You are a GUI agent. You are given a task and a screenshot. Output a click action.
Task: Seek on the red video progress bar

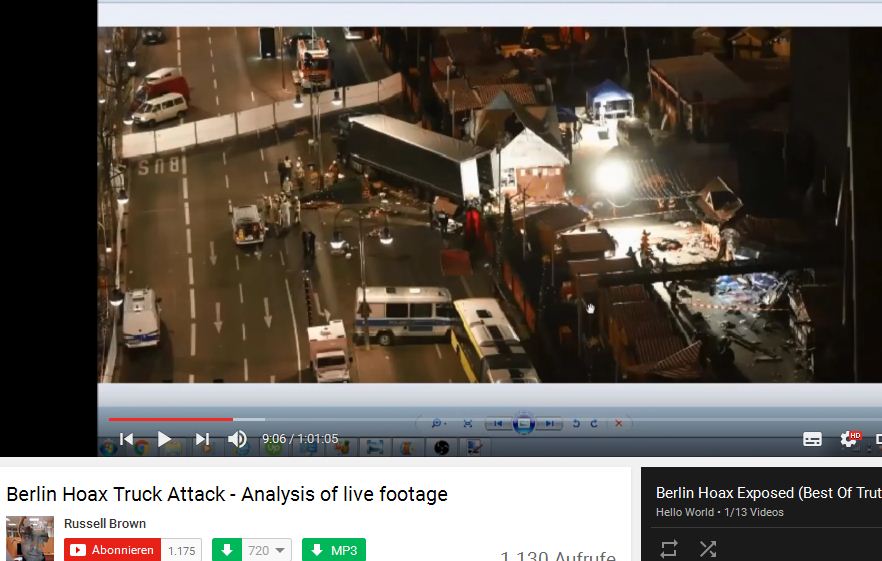(170, 419)
